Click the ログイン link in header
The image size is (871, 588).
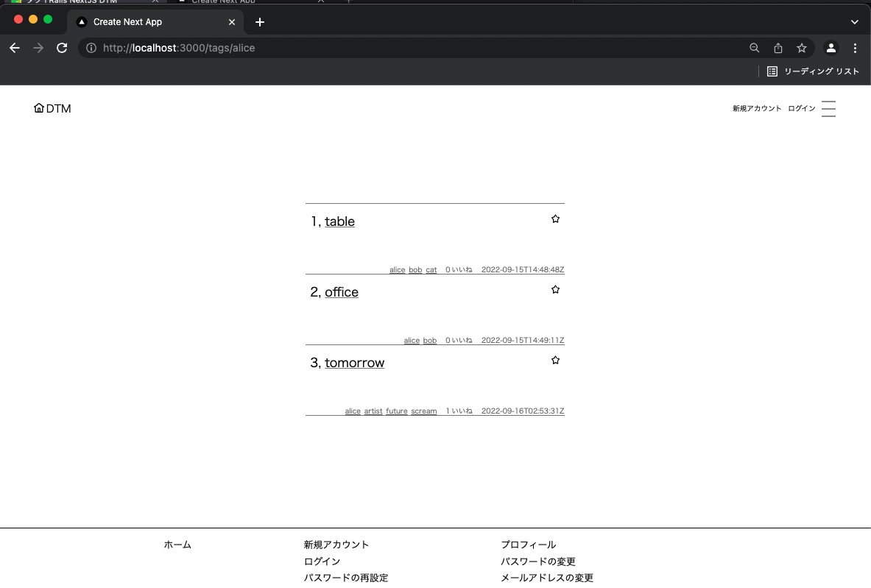(x=801, y=109)
